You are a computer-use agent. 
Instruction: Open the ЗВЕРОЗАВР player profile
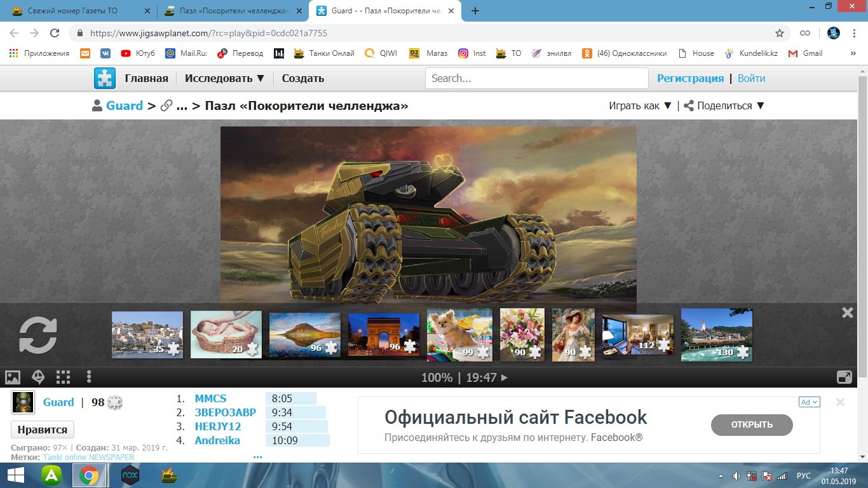click(x=226, y=412)
